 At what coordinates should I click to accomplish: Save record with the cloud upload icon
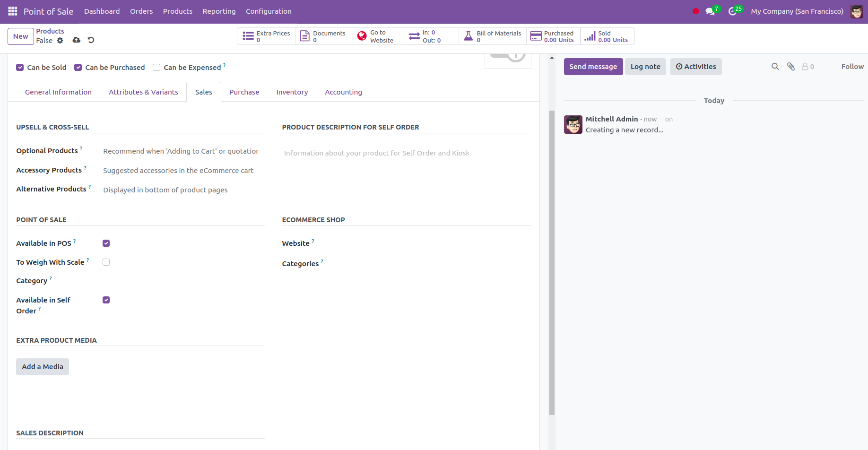(x=76, y=40)
